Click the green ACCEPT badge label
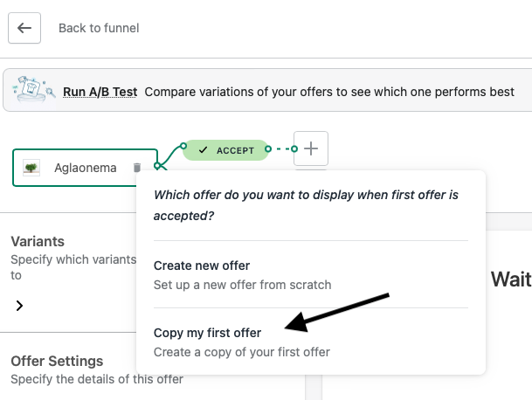532x400 pixels. [235, 150]
